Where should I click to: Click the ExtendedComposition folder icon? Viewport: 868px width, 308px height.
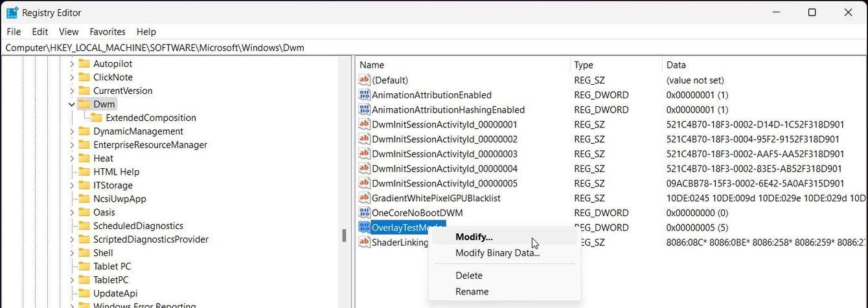coord(96,118)
